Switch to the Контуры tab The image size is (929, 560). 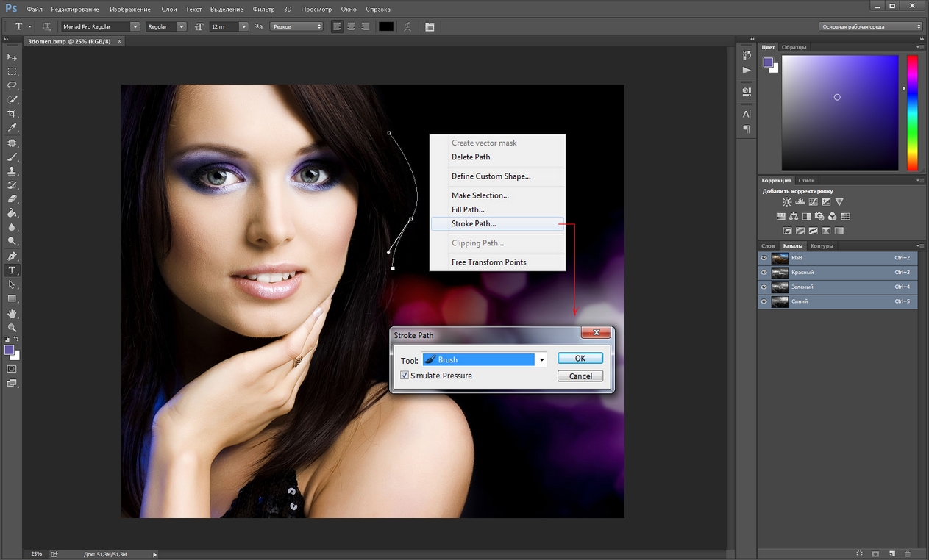(x=822, y=246)
